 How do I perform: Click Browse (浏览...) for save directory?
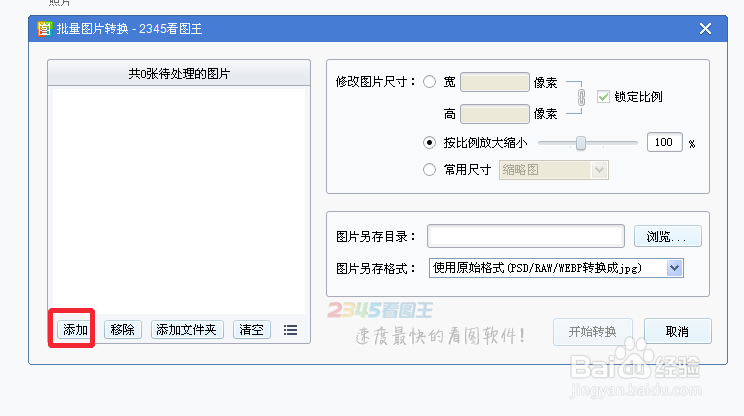[x=667, y=237]
